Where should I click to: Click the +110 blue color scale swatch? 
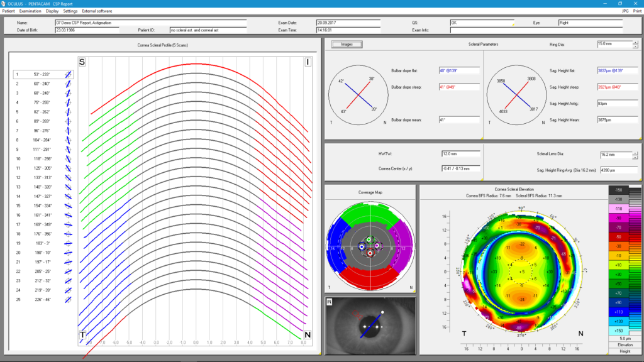pos(619,312)
